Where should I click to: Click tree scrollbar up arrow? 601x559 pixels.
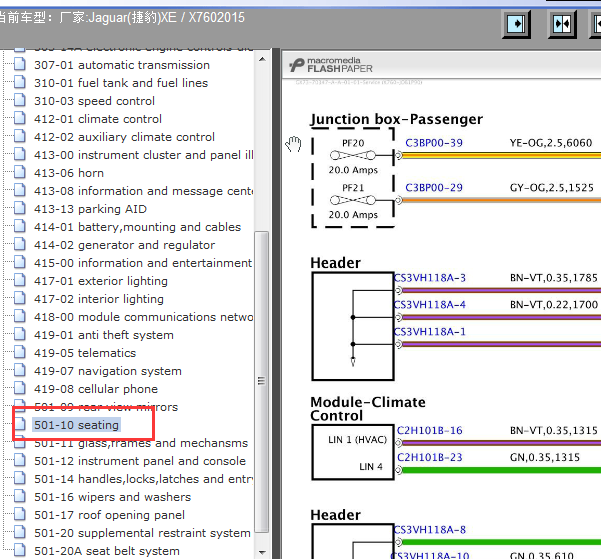[x=262, y=59]
